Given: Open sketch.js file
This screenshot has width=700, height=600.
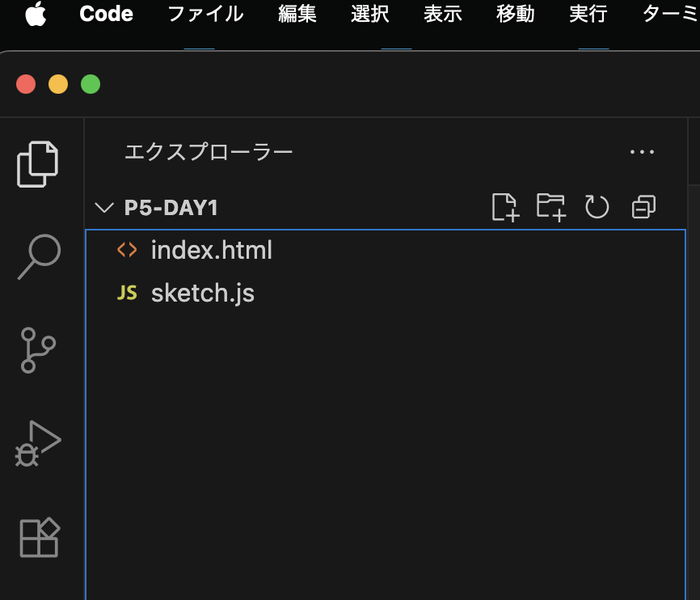Looking at the screenshot, I should pyautogui.click(x=202, y=293).
